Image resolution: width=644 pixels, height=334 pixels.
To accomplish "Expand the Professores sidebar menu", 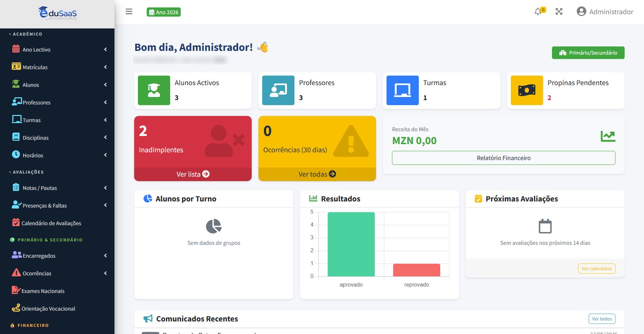I will [57, 102].
